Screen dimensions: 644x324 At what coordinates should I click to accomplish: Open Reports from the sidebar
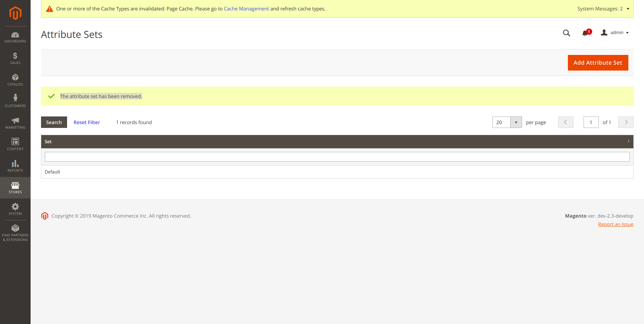pyautogui.click(x=15, y=166)
